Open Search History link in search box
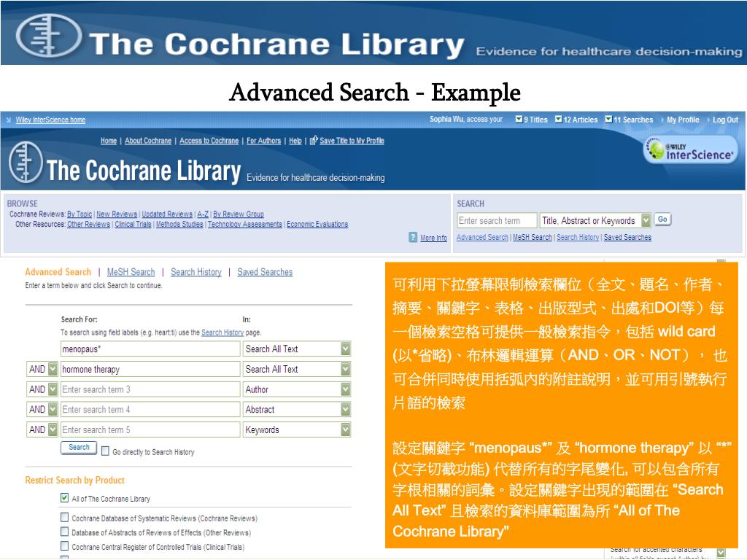The width and height of the screenshot is (747, 560). click(x=578, y=237)
